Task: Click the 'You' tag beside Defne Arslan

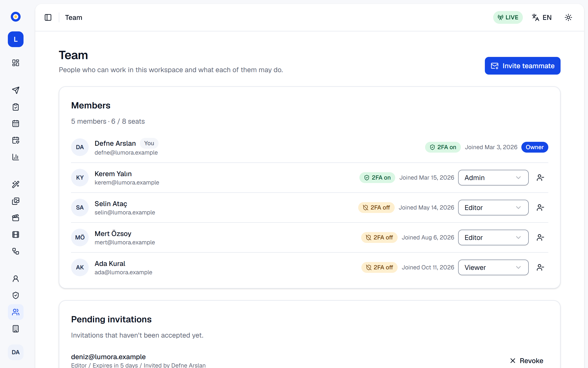Action: pyautogui.click(x=149, y=143)
